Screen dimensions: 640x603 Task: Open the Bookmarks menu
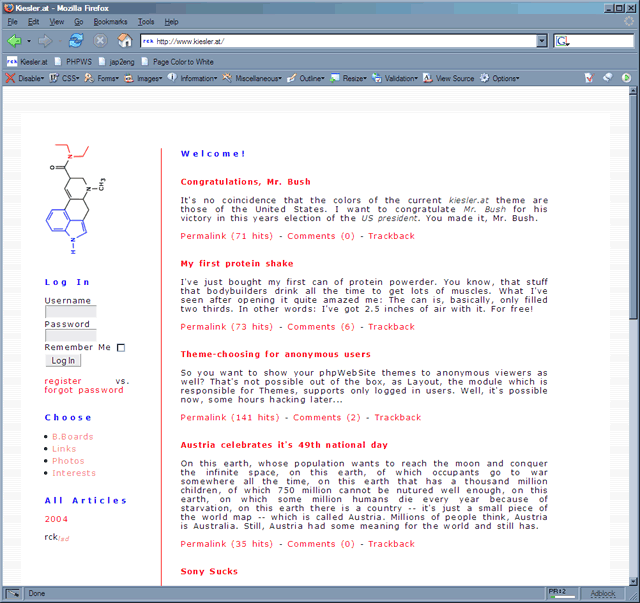tap(110, 21)
